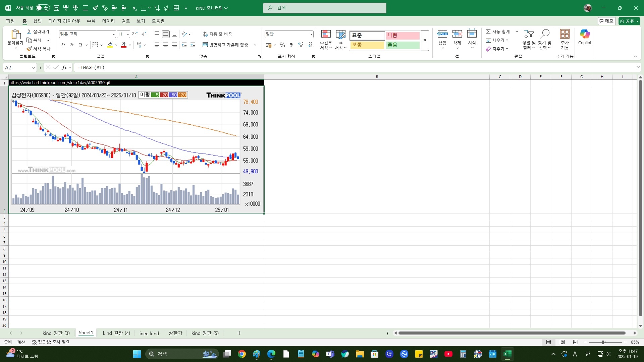Screen dimensions: 644x362
Task: Align cell text to the right
Action: click(174, 45)
